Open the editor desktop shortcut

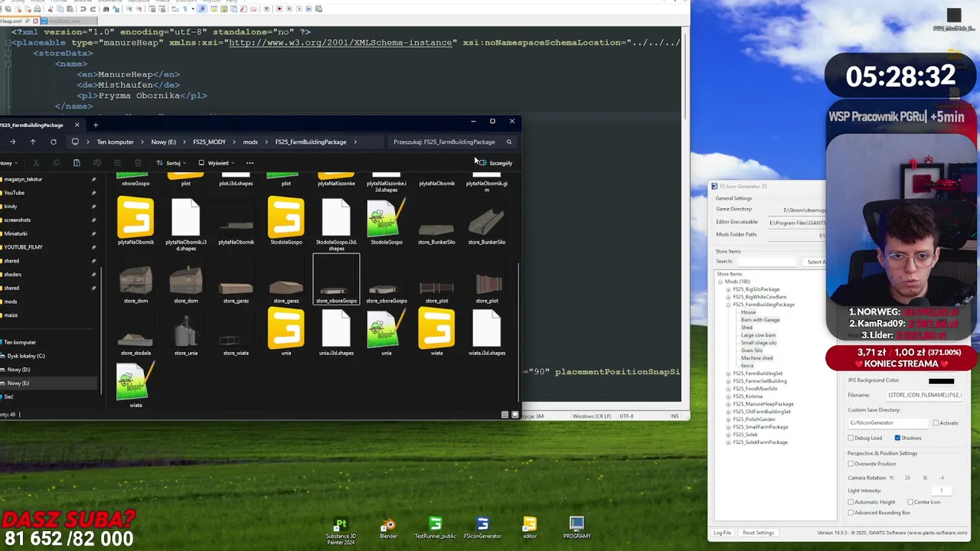pos(530,527)
